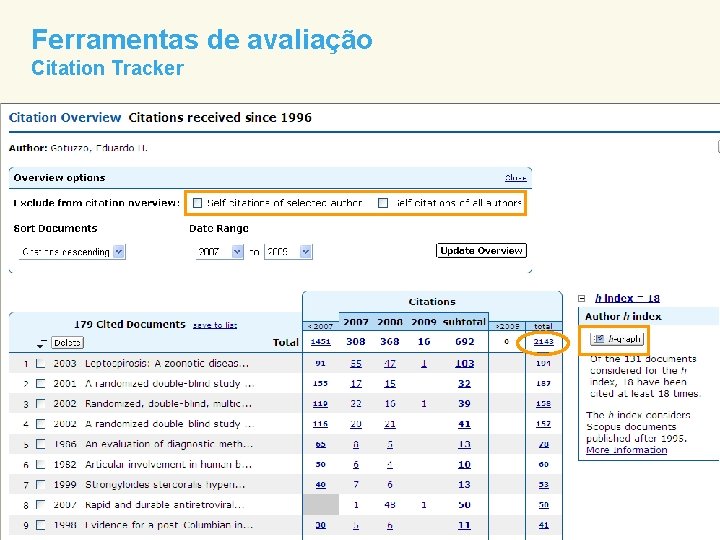Open Leptospirosis 2007 citations 55 link
The width and height of the screenshot is (720, 540).
pos(356,363)
